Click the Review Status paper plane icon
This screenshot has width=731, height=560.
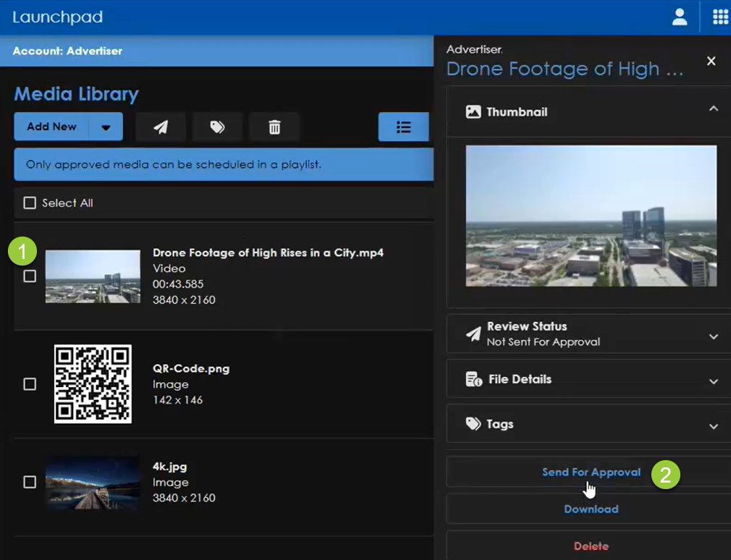click(x=473, y=334)
